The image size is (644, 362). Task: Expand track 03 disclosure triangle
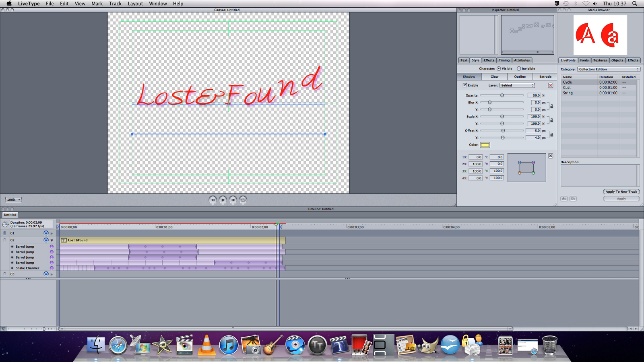pyautogui.click(x=52, y=274)
